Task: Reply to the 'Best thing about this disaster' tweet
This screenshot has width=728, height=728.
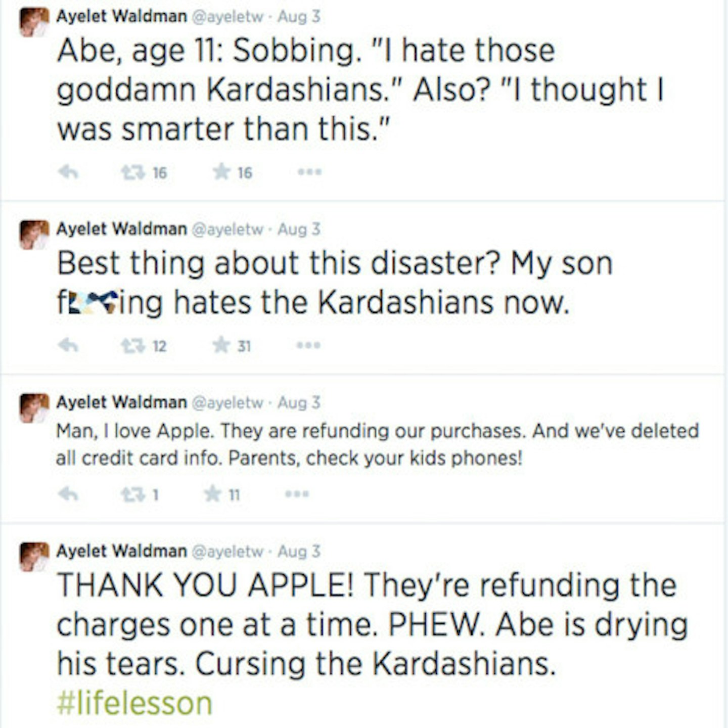Action: pos(68,346)
